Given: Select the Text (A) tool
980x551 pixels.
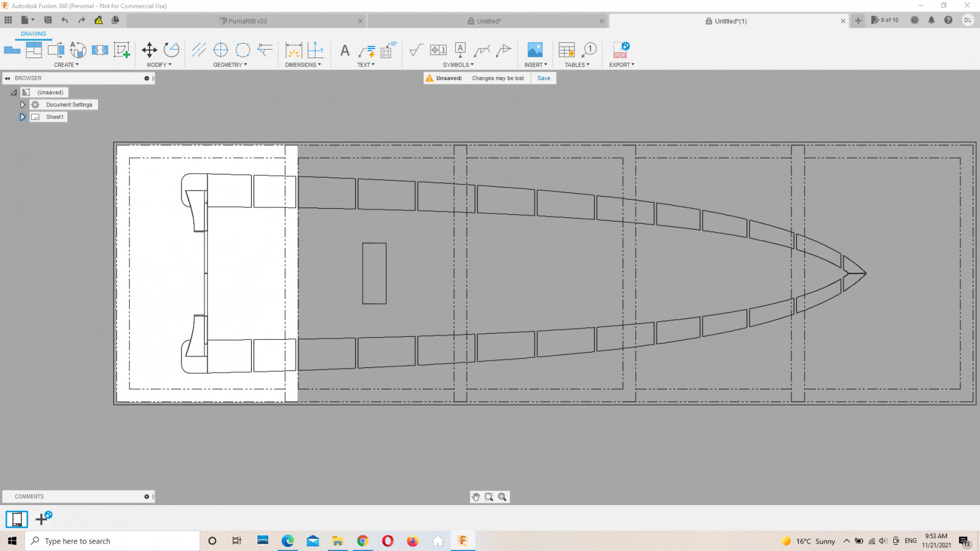Looking at the screenshot, I should [x=345, y=50].
